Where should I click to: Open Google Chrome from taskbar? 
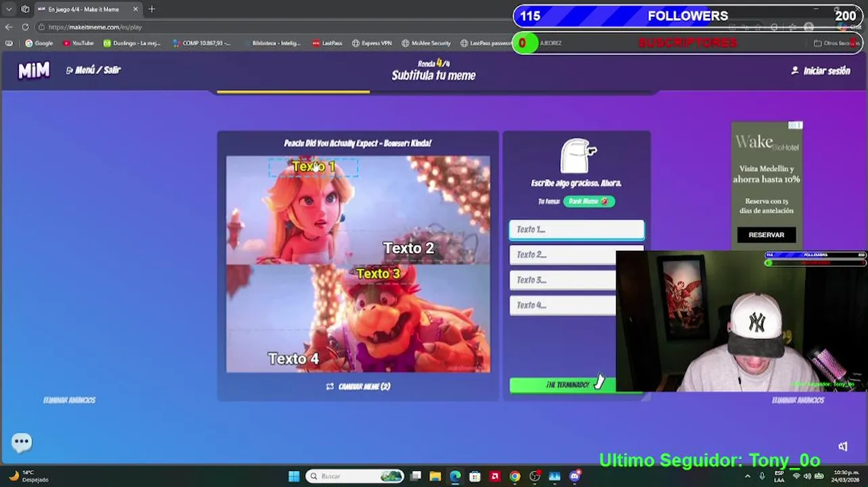point(514,476)
